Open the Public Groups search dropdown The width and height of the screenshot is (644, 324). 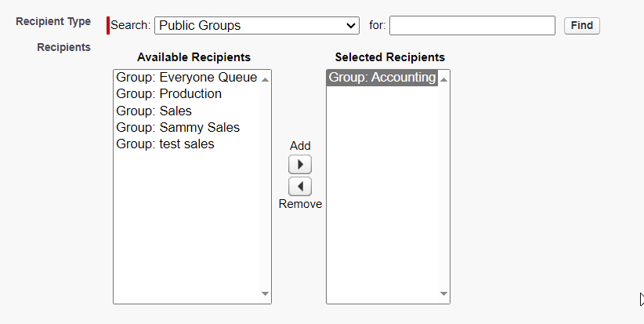click(x=257, y=25)
